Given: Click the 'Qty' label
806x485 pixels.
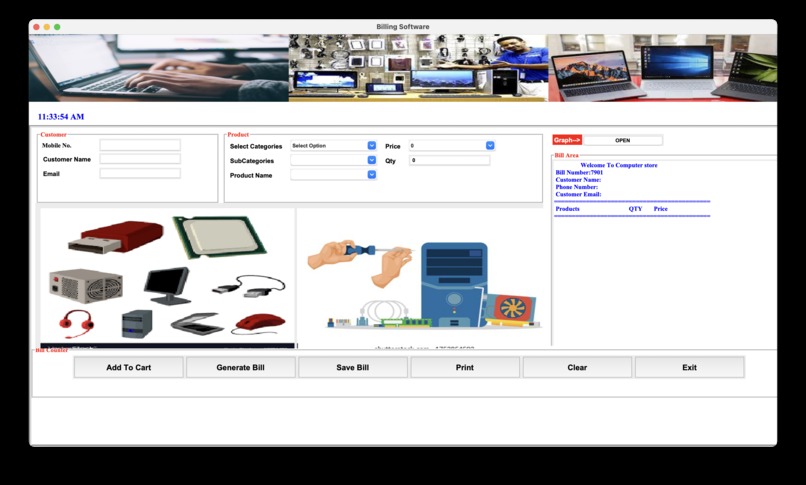Looking at the screenshot, I should point(391,161).
